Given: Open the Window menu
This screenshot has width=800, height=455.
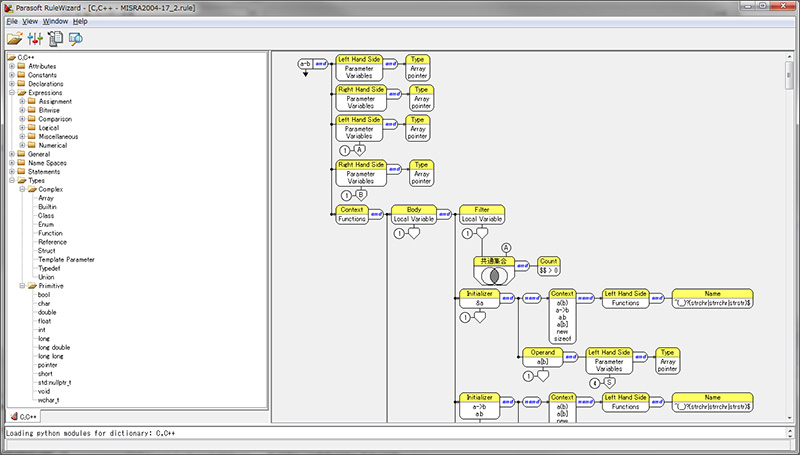Looking at the screenshot, I should point(55,21).
